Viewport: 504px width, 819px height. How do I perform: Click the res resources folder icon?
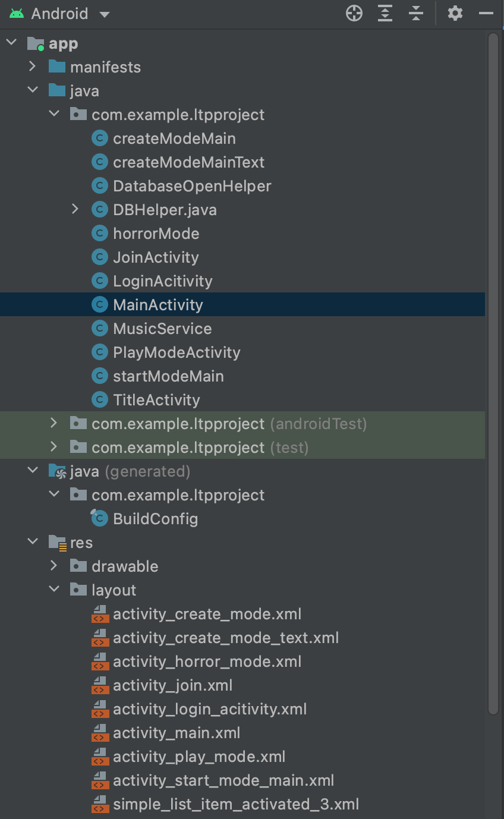pos(57,543)
